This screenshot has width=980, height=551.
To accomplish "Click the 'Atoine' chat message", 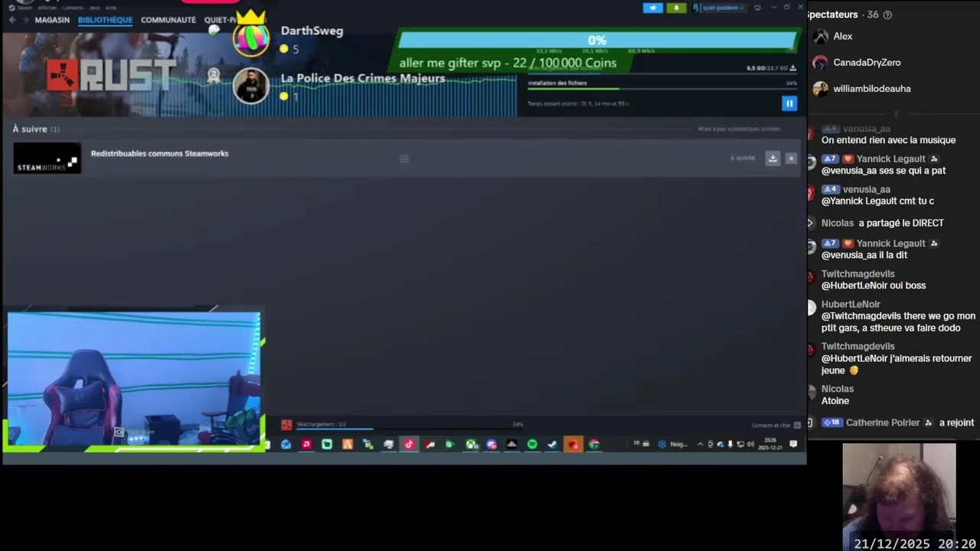I will pos(835,401).
